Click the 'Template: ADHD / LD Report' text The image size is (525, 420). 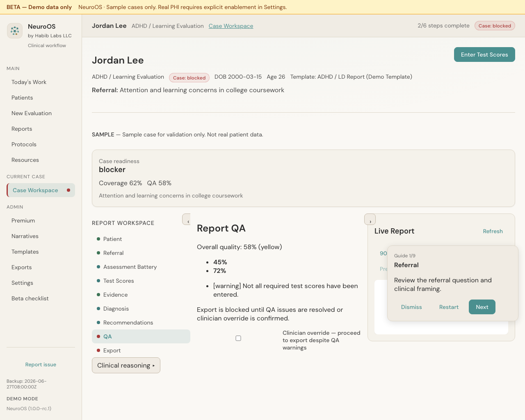(x=351, y=77)
